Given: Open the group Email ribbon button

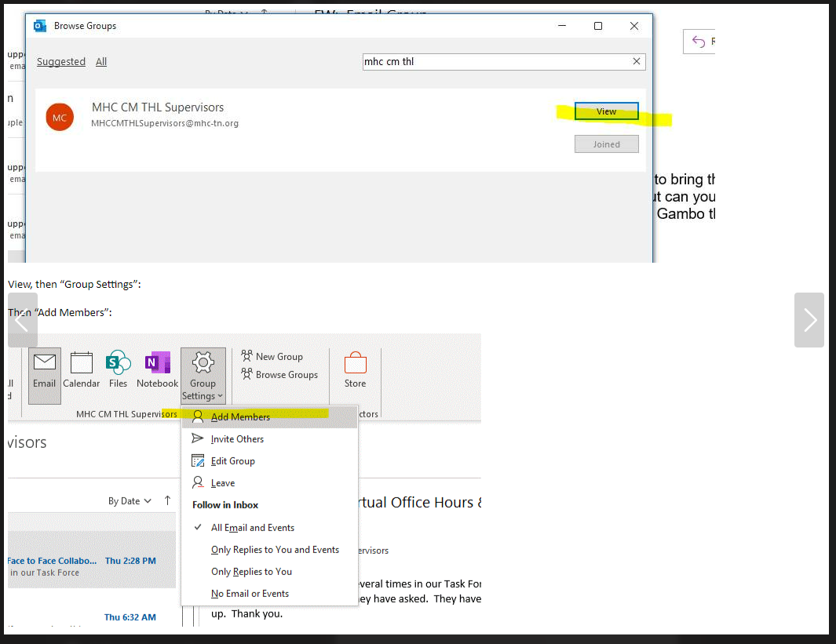Looking at the screenshot, I should [x=44, y=376].
